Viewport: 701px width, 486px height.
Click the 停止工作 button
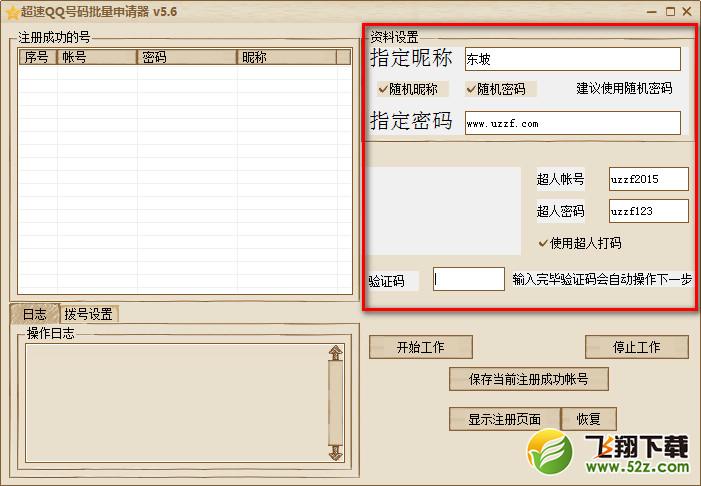click(x=636, y=347)
